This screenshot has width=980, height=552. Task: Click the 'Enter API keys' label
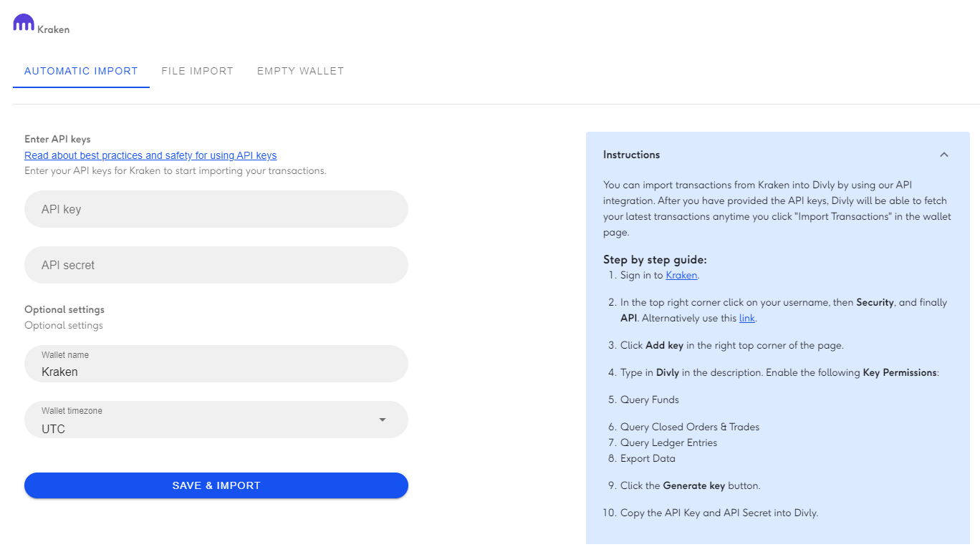(x=57, y=140)
